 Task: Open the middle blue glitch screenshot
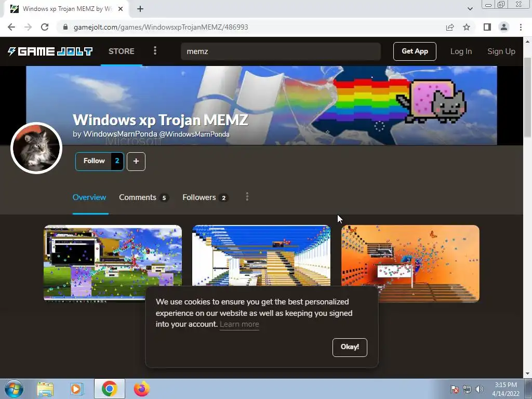[x=261, y=256]
